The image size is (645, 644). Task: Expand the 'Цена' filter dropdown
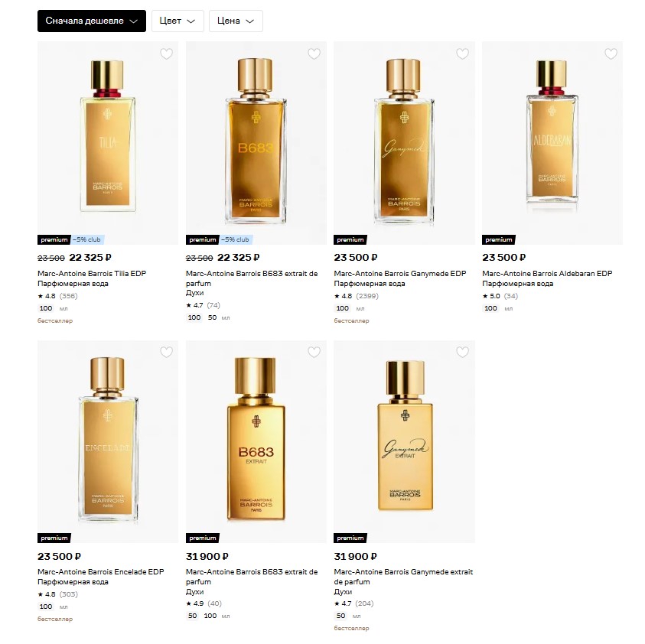tap(236, 21)
